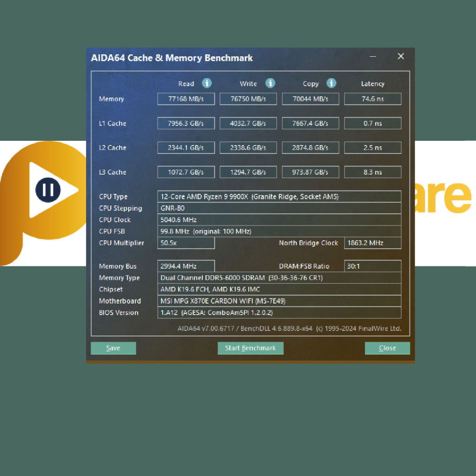Click the Memory Latency value box

(x=372, y=99)
